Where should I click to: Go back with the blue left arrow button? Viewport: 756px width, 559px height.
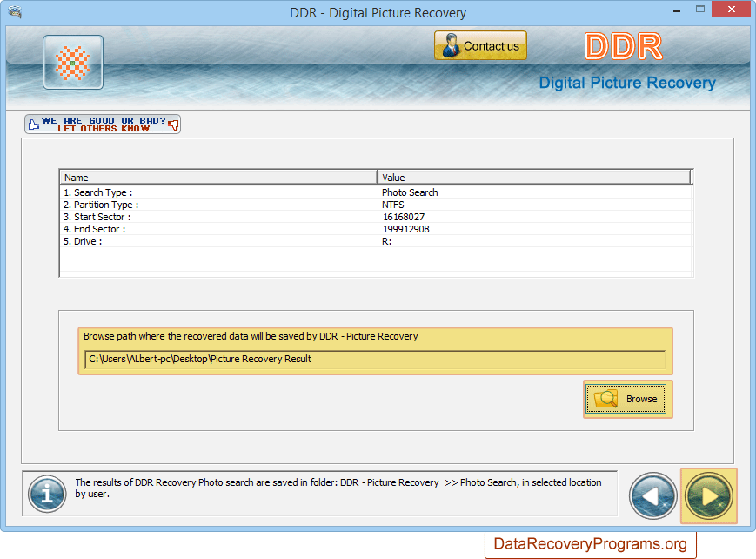(652, 495)
